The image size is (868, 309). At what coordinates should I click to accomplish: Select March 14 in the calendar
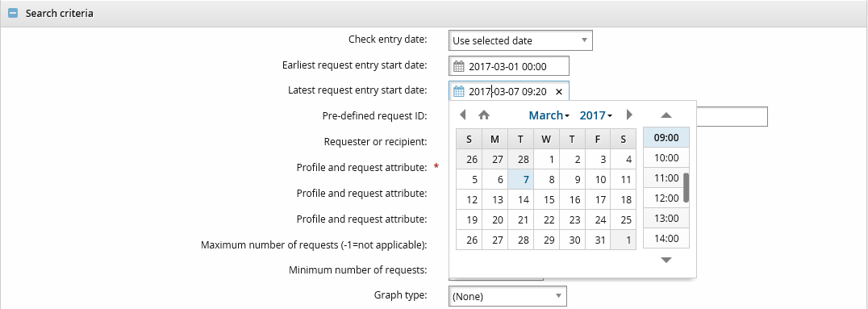[521, 200]
